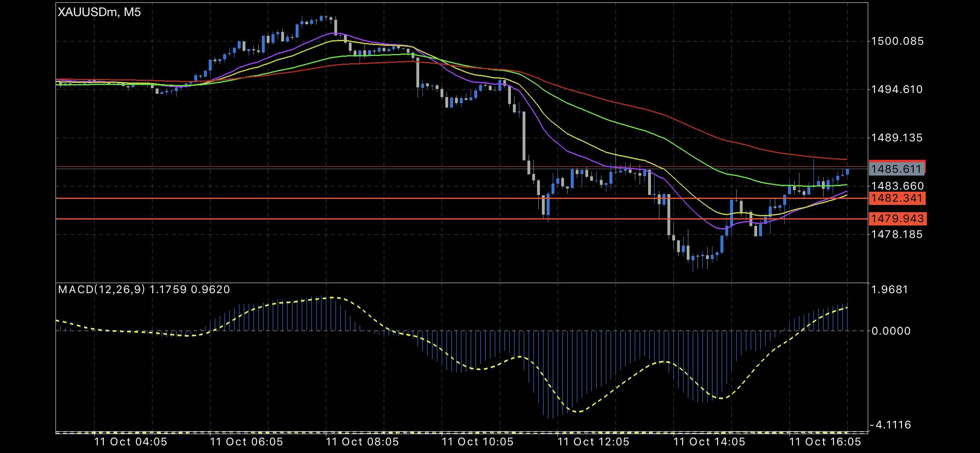Image resolution: width=980 pixels, height=453 pixels.
Task: Click the 1494.610 price axis label
Action: click(x=897, y=89)
